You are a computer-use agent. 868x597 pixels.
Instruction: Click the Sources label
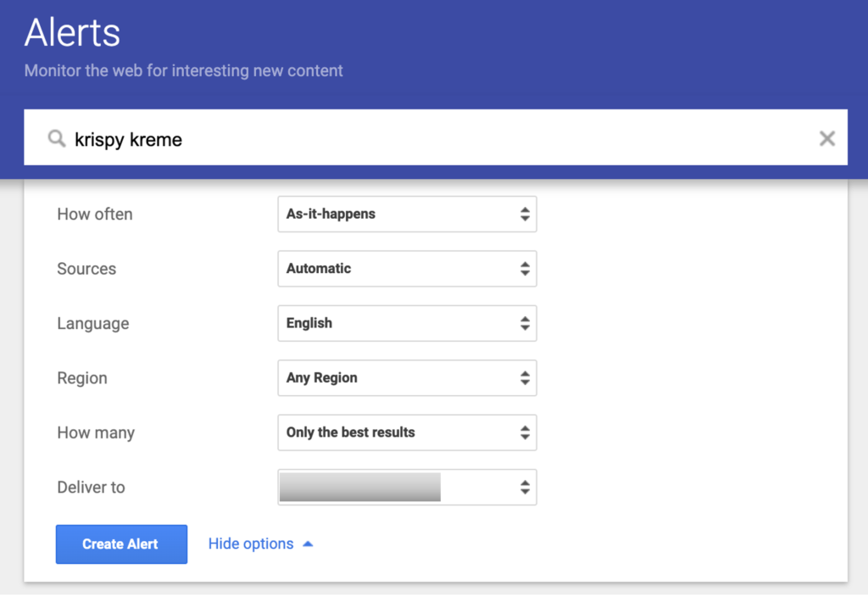[x=86, y=269]
